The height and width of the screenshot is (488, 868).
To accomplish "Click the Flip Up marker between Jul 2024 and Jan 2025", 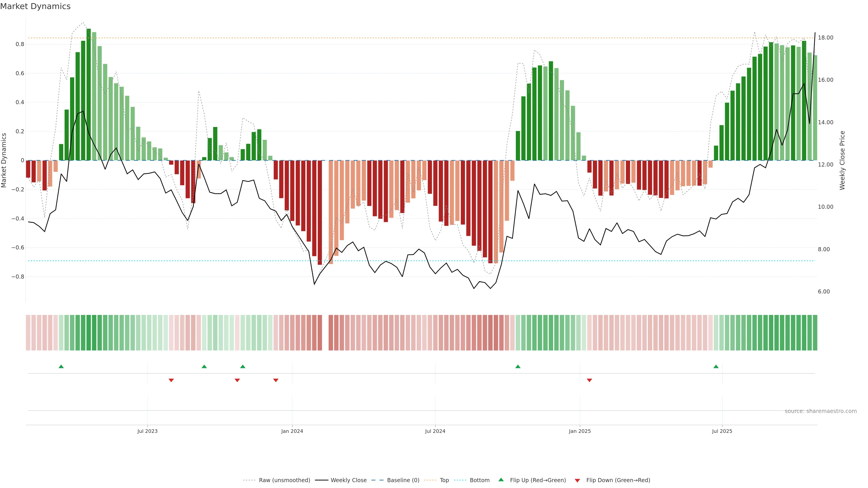I will tap(518, 366).
